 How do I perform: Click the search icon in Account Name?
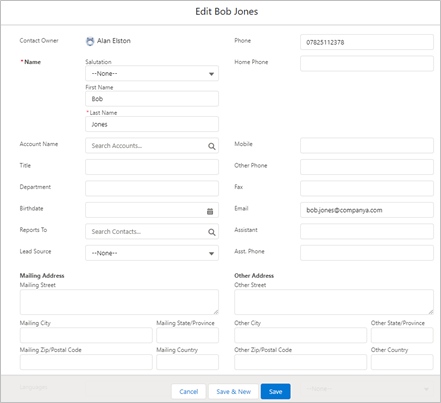212,146
